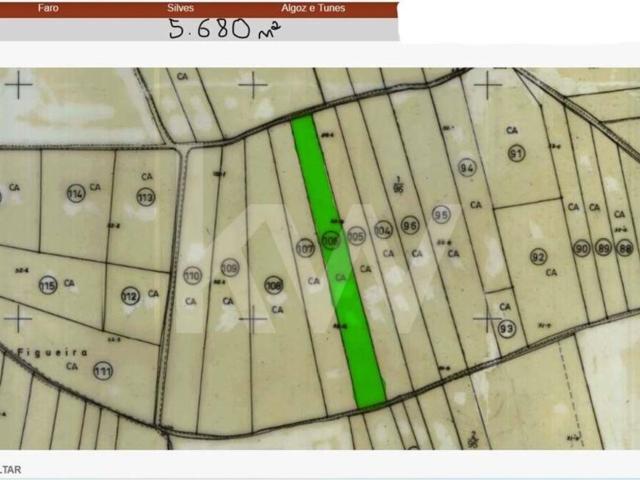Select circled parcel number 105
This screenshot has width=640, height=480.
[x=356, y=236]
